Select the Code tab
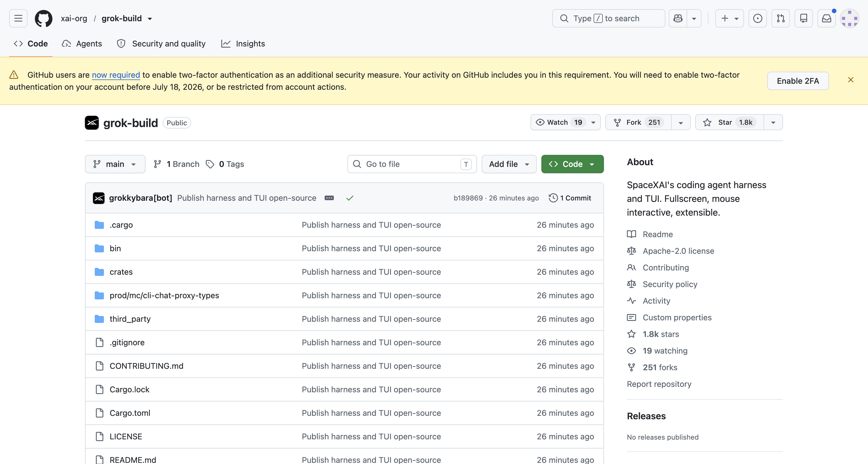This screenshot has height=464, width=868. [x=31, y=43]
